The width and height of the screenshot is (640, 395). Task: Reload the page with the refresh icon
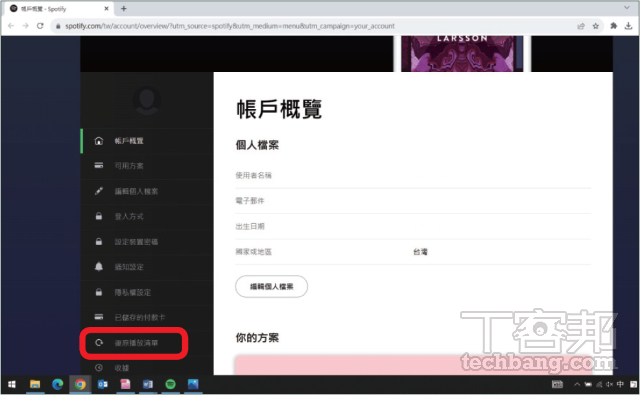point(40,26)
